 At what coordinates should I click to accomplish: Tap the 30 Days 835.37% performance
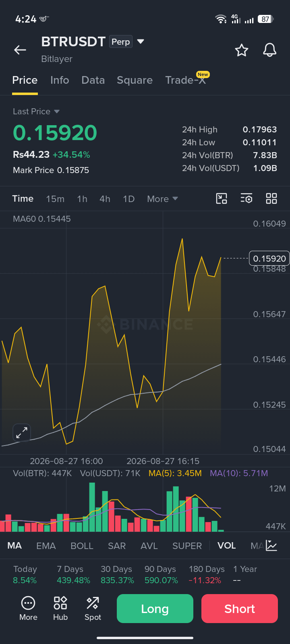117,575
